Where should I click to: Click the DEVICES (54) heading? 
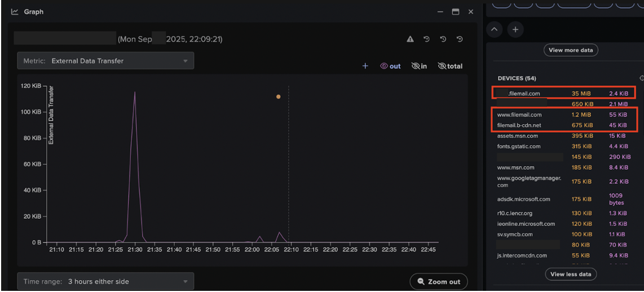(x=517, y=78)
